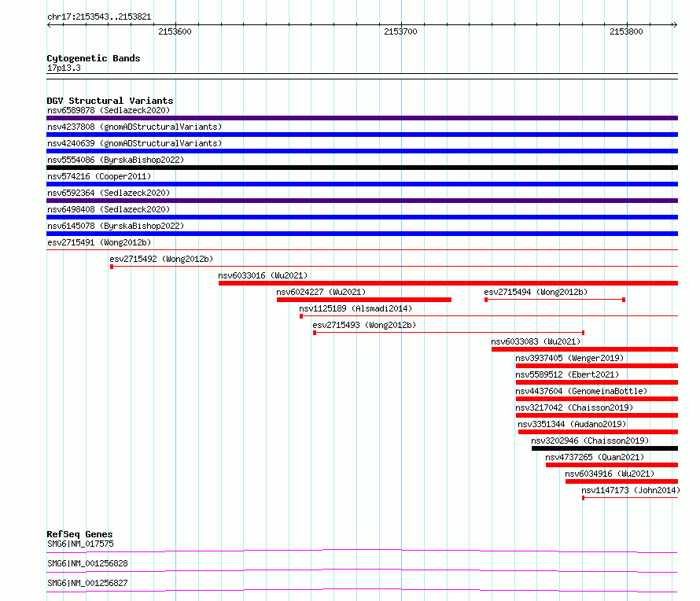Click the black bar under nsv5554086
The image size is (700, 601).
pos(362,168)
